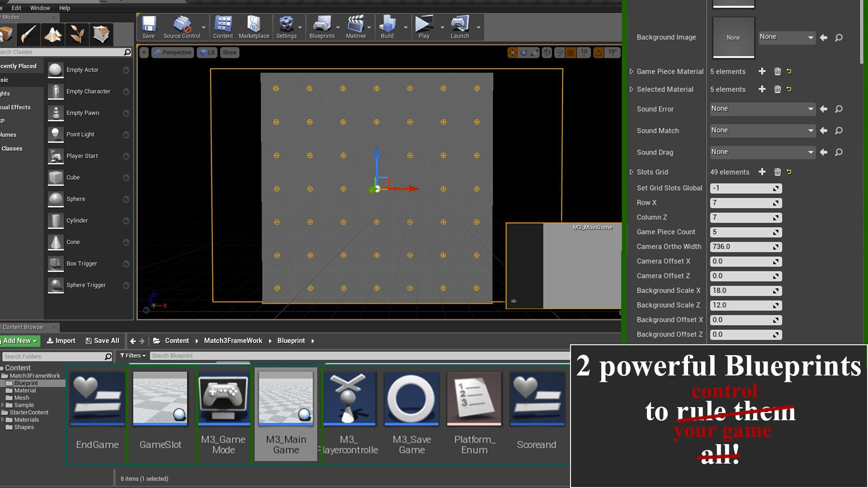Open the Matinee toolbar icon
868x488 pixels.
(356, 27)
